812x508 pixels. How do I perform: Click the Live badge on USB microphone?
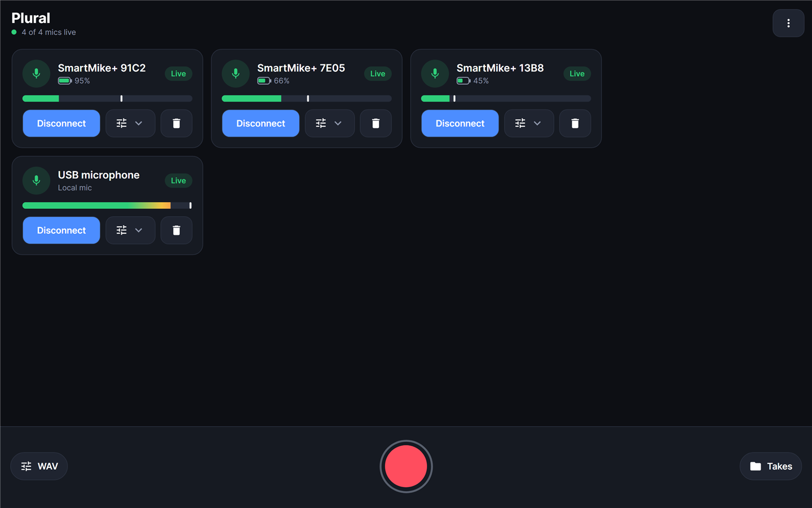(x=178, y=181)
